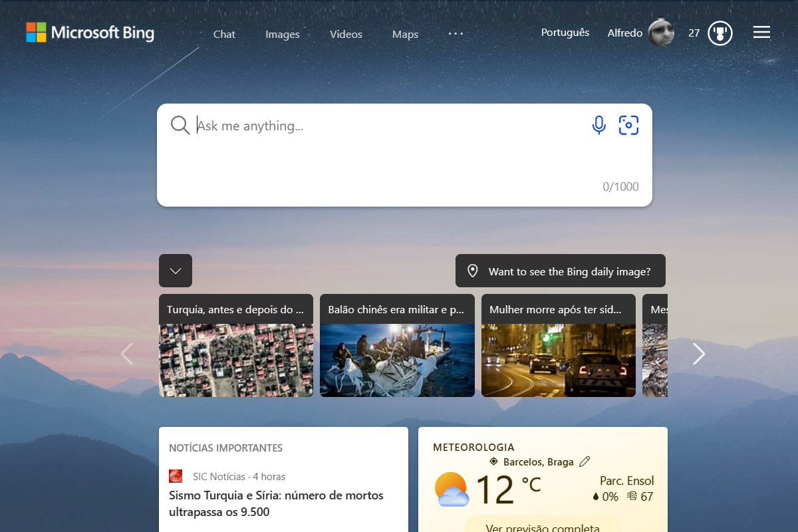Viewport: 798px width, 532px height.
Task: Open the hamburger settings menu
Action: (761, 33)
